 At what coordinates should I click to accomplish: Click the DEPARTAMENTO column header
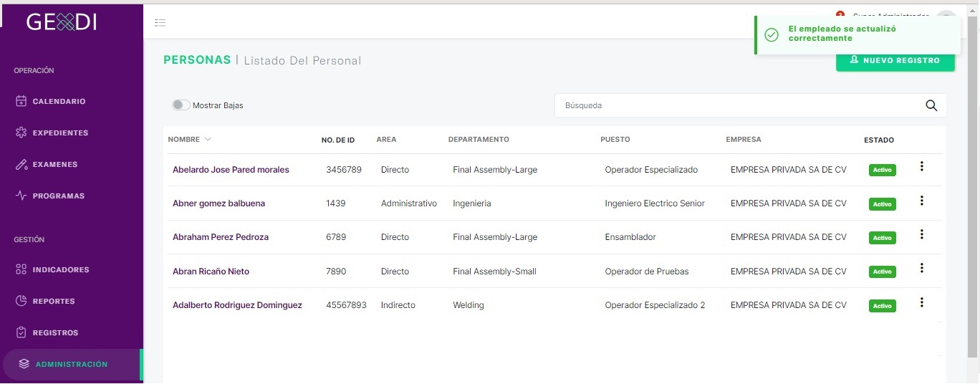tap(479, 140)
